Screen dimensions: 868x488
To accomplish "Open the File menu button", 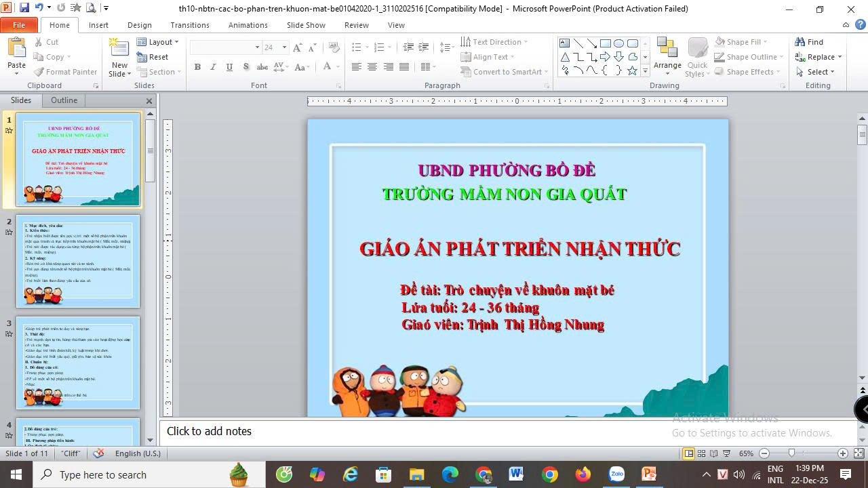I will [19, 25].
